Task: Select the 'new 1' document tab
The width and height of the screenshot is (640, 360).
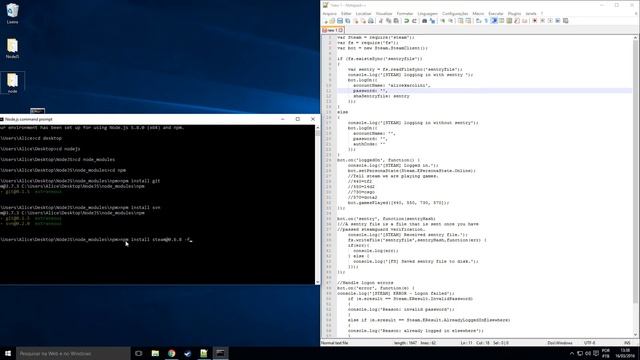Action: pos(333,30)
